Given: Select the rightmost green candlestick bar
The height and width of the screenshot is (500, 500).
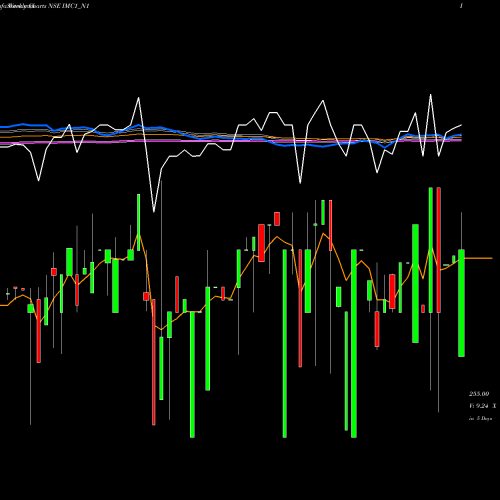Looking at the screenshot, I should pos(461,303).
